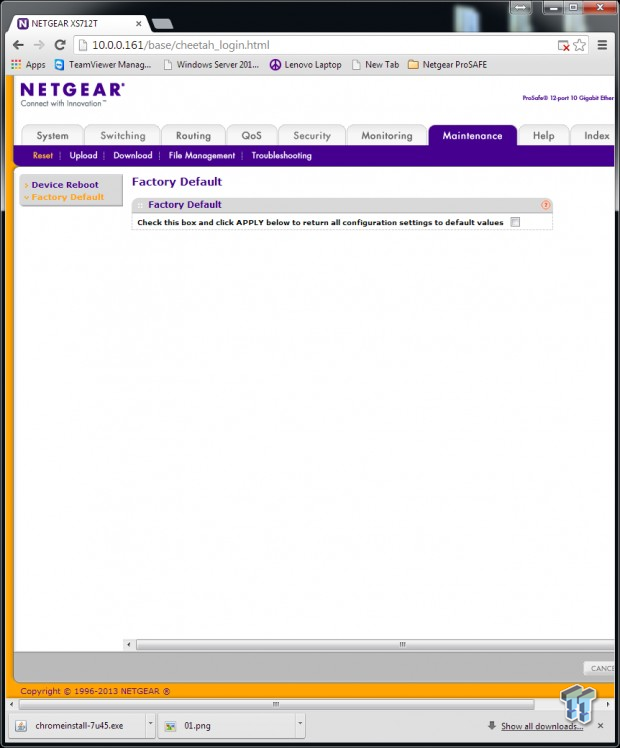Open the Apps shortcut in bookmarks bar
Viewport: 620px width, 748px height.
(29, 64)
